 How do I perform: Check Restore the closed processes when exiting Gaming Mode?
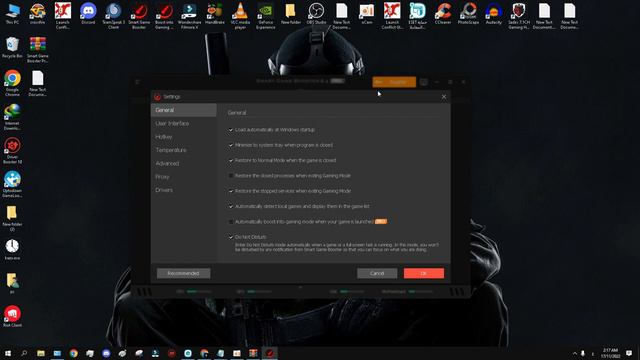(231, 176)
